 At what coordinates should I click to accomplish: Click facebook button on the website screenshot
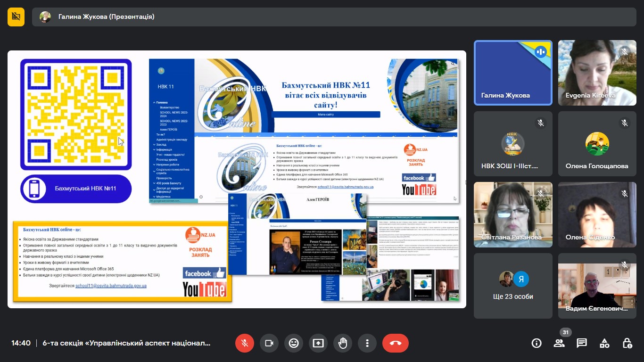(419, 178)
